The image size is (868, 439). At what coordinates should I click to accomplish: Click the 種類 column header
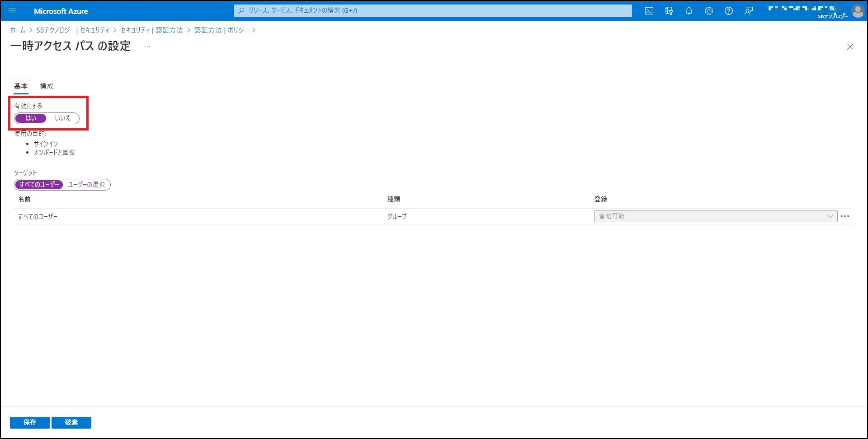(393, 199)
